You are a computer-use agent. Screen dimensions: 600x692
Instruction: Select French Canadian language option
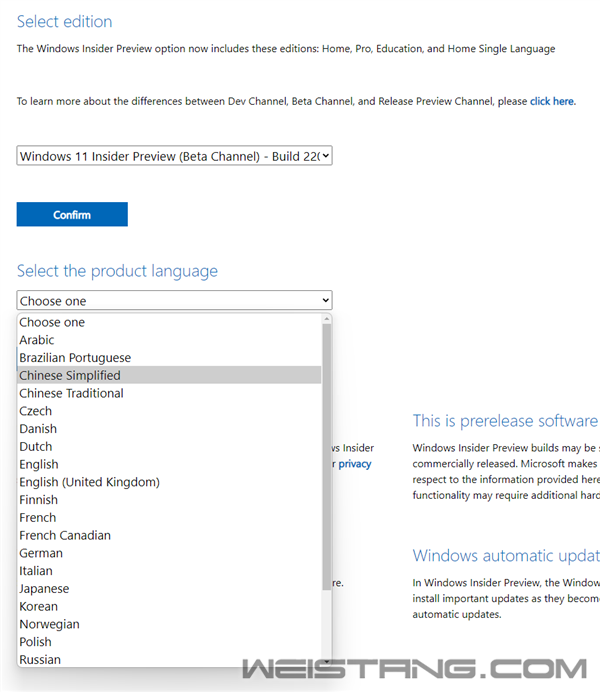(x=170, y=535)
